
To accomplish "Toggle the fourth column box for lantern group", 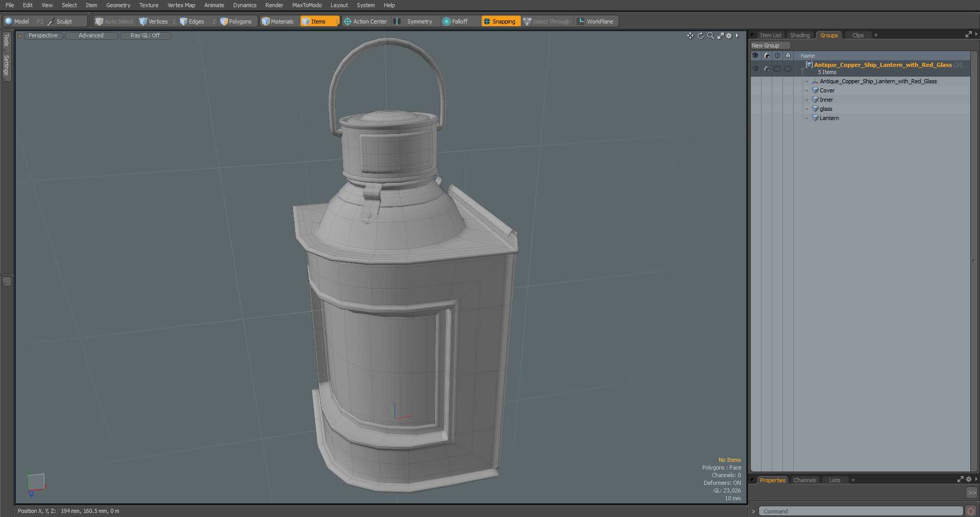I will click(788, 68).
